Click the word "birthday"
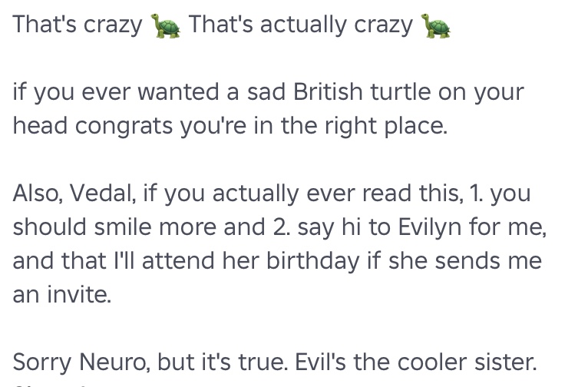588x387 pixels. (x=312, y=260)
